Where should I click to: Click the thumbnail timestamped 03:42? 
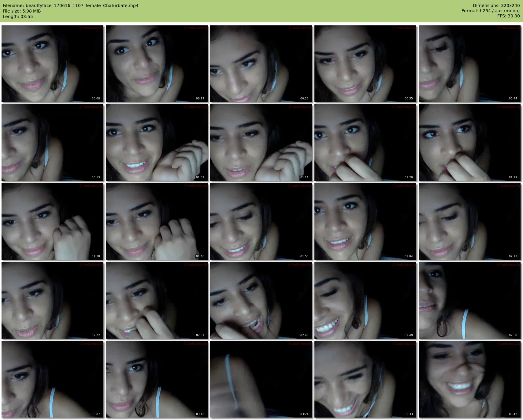[470, 379]
